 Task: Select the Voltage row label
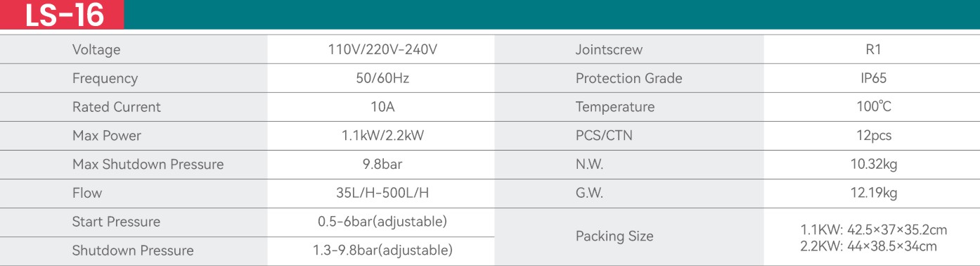[x=96, y=50]
